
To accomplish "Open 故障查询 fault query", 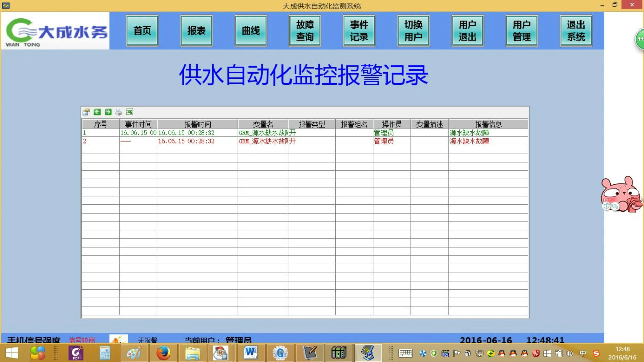I will [x=305, y=31].
